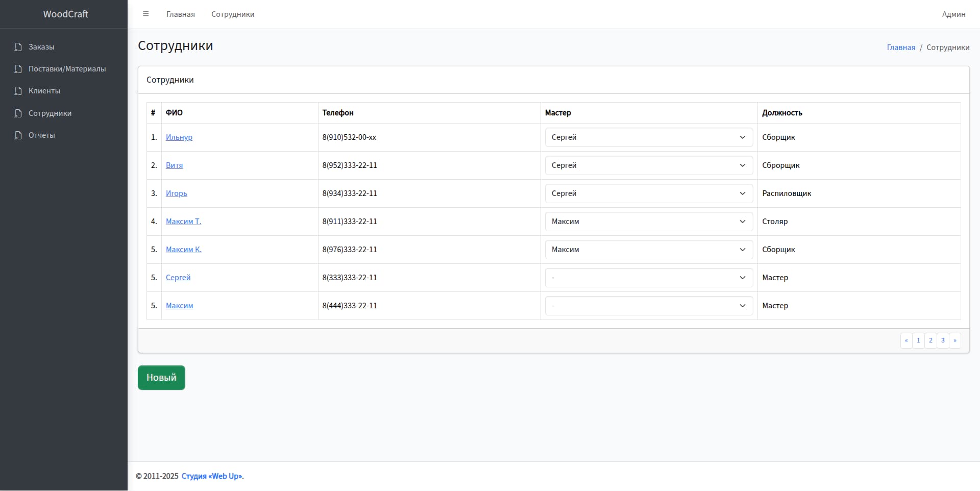Screen dimensions: 980x491
Task: Expand the empty Мастер dropdown for Сергей
Action: 648,278
